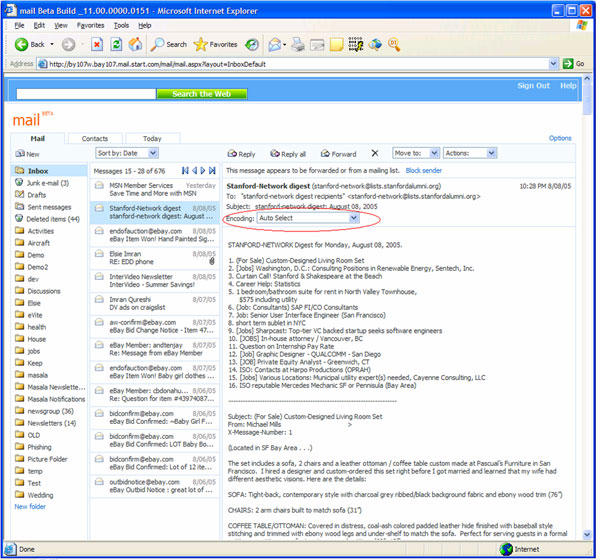Click the Reply all button
The image size is (600, 560).
coord(288,154)
